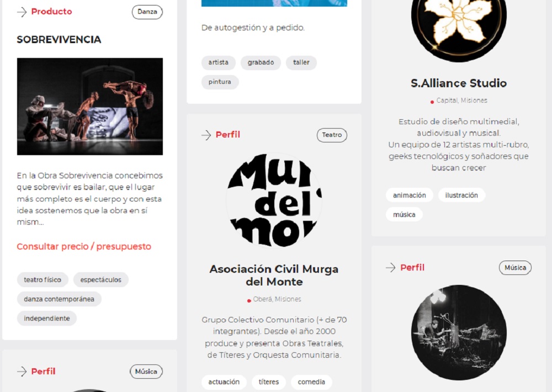Screen dimensions: 552x392
Task: Click the arrow icon on S.Alliance music Perfil card
Action: click(391, 268)
